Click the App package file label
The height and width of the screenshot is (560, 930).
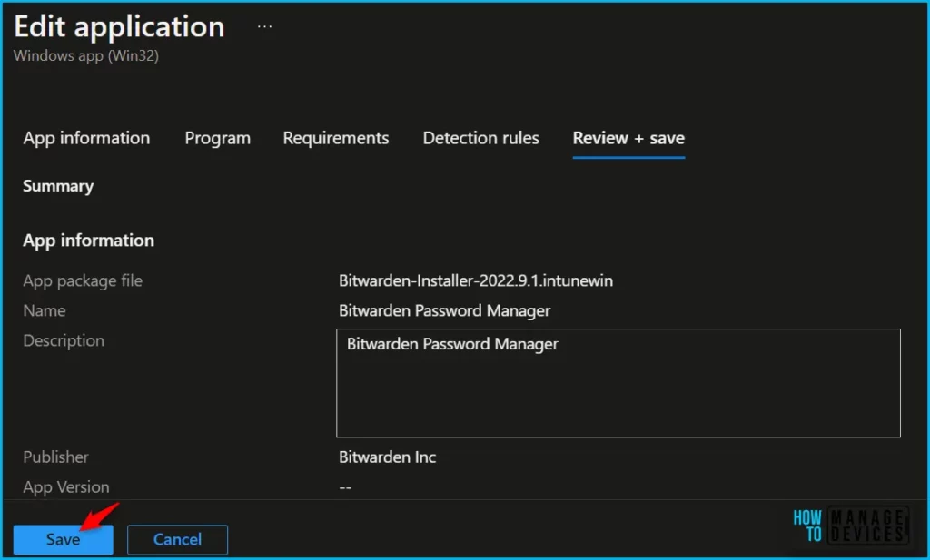click(83, 280)
